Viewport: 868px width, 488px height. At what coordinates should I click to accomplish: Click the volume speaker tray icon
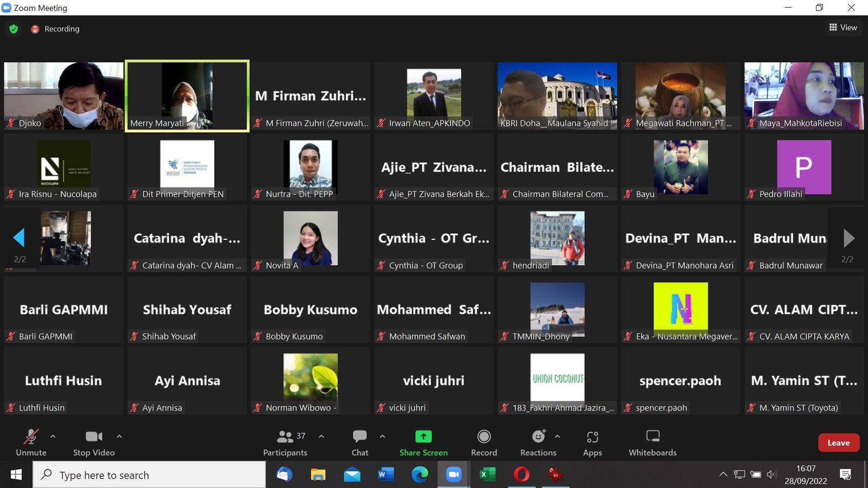[x=772, y=474]
